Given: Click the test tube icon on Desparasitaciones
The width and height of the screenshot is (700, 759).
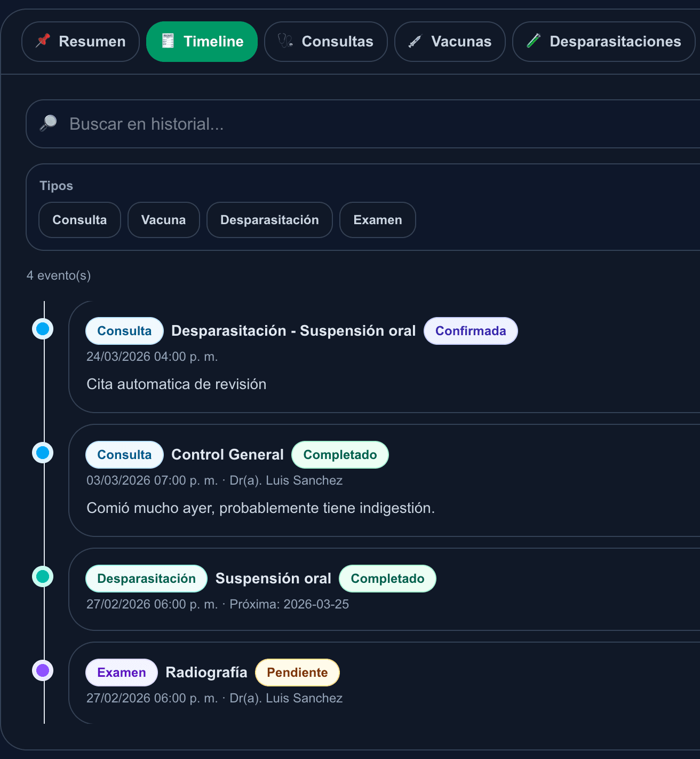Looking at the screenshot, I should [x=534, y=41].
